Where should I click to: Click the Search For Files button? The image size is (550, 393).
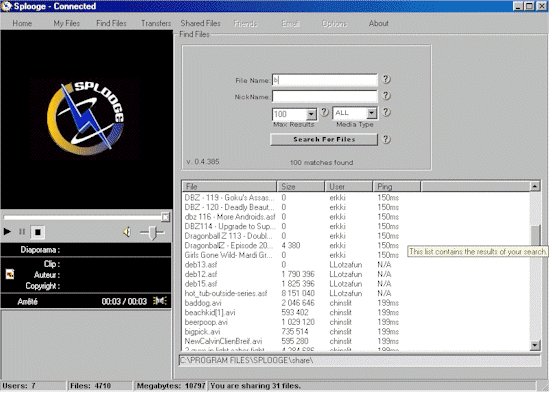point(324,139)
